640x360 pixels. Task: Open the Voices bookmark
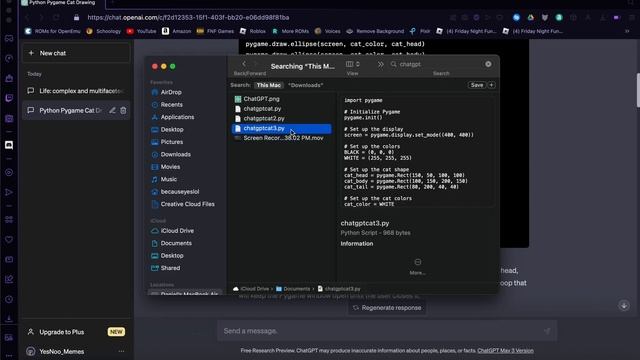(328, 31)
